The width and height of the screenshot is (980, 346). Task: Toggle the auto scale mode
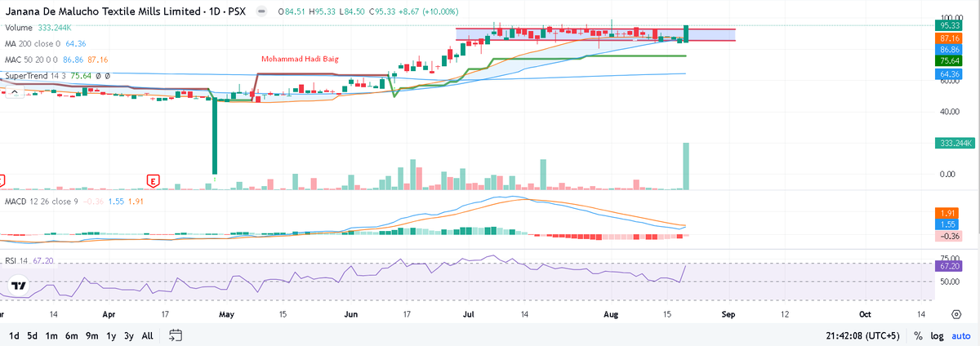[x=960, y=335]
